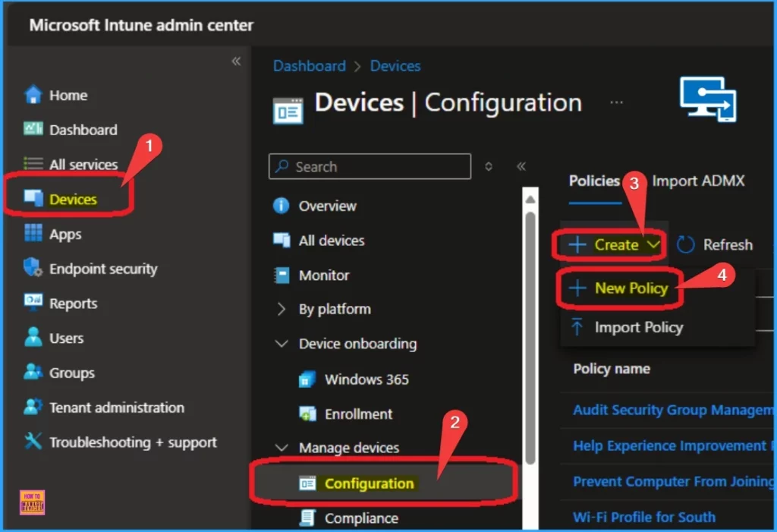This screenshot has width=777, height=532.
Task: Click the submenu vertical scrollbar thumb
Action: pyautogui.click(x=530, y=338)
